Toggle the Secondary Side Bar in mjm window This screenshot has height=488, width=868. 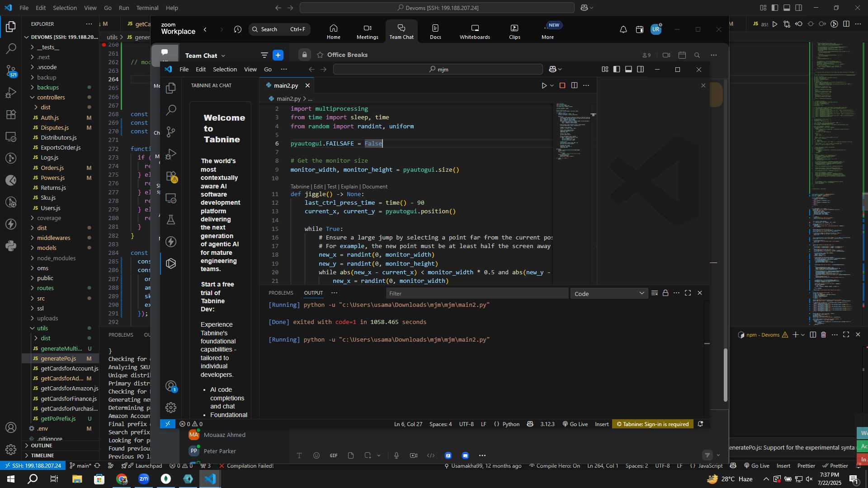(x=640, y=69)
